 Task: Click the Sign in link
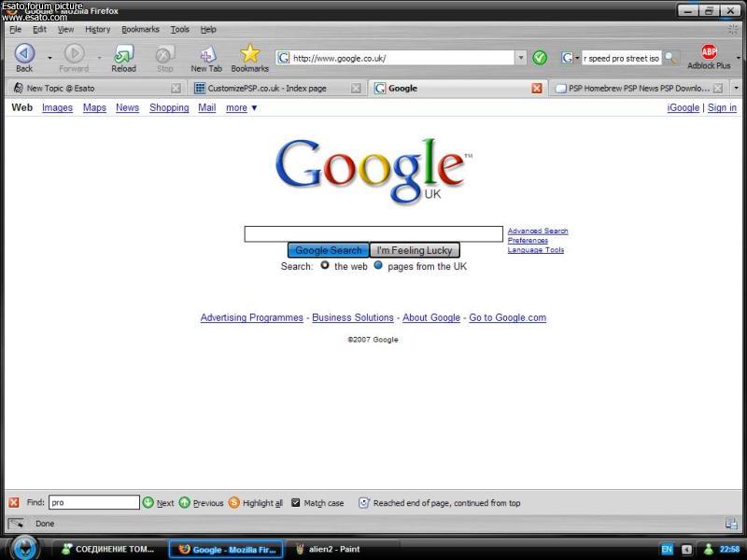(x=722, y=107)
